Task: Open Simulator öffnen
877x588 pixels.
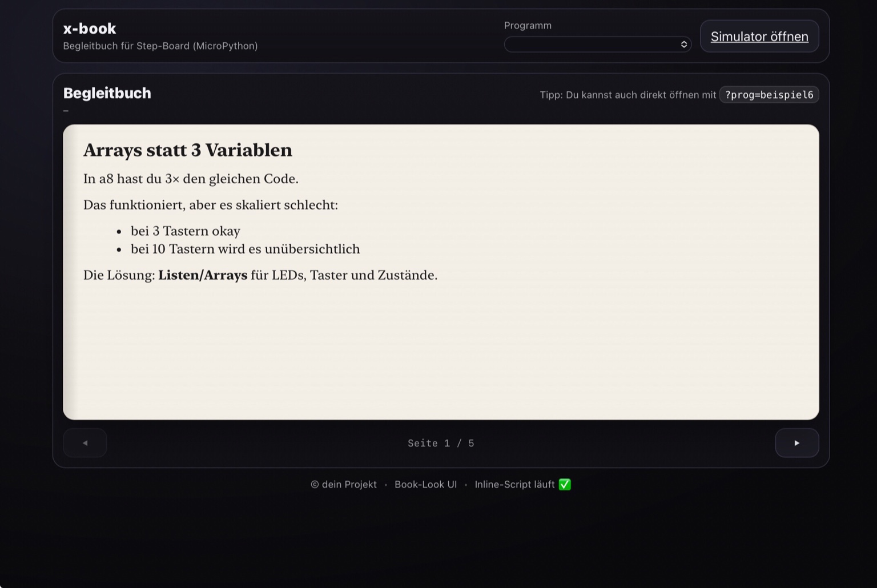Action: pyautogui.click(x=759, y=36)
